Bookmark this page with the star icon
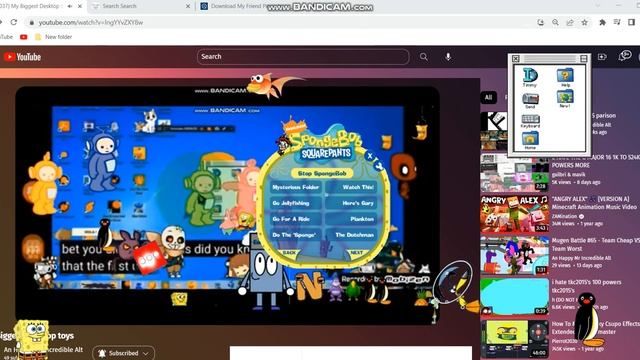 tap(584, 22)
